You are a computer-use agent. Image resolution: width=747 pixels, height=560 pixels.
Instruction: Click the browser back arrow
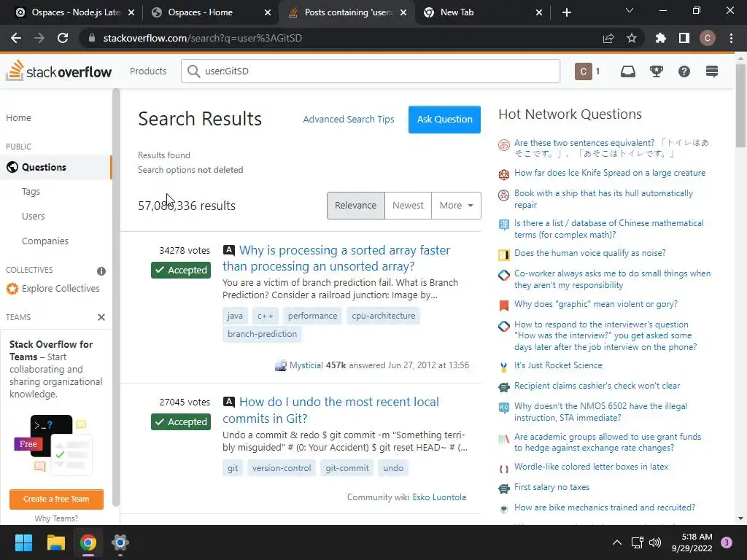pos(16,38)
